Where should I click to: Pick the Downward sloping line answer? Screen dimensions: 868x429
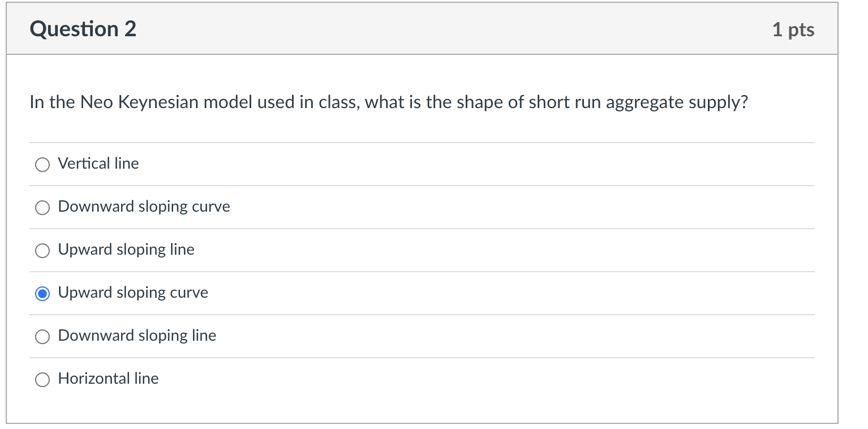42,337
